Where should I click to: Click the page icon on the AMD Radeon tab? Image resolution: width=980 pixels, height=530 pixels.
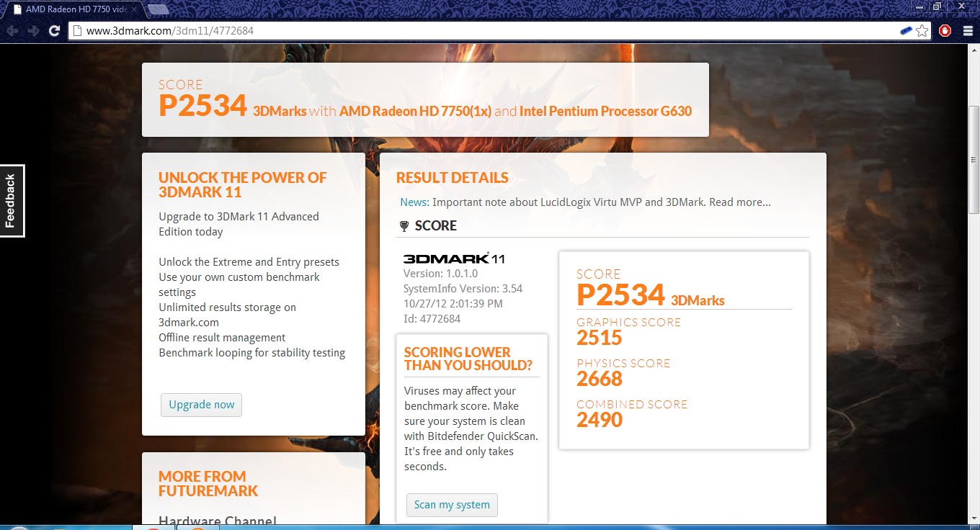coord(17,9)
